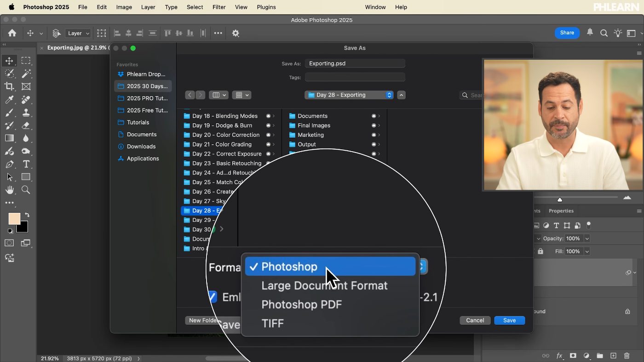Screen dimensions: 644x362
Task: Click the foreground color swatch
Action: click(14, 219)
